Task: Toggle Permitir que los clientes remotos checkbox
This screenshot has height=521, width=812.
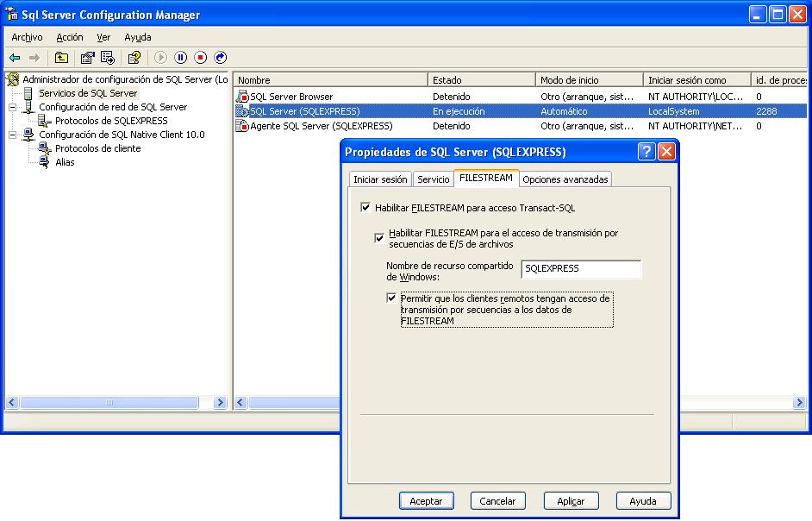Action: pos(391,298)
